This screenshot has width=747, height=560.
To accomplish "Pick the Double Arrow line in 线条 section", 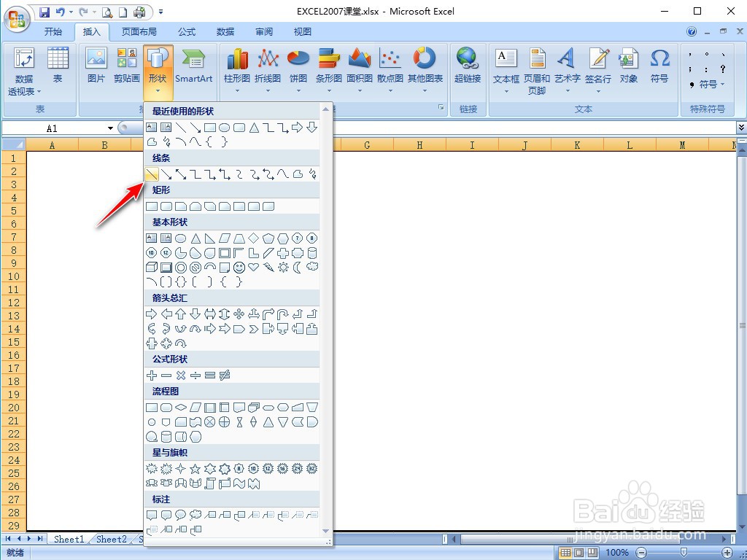I will [181, 174].
